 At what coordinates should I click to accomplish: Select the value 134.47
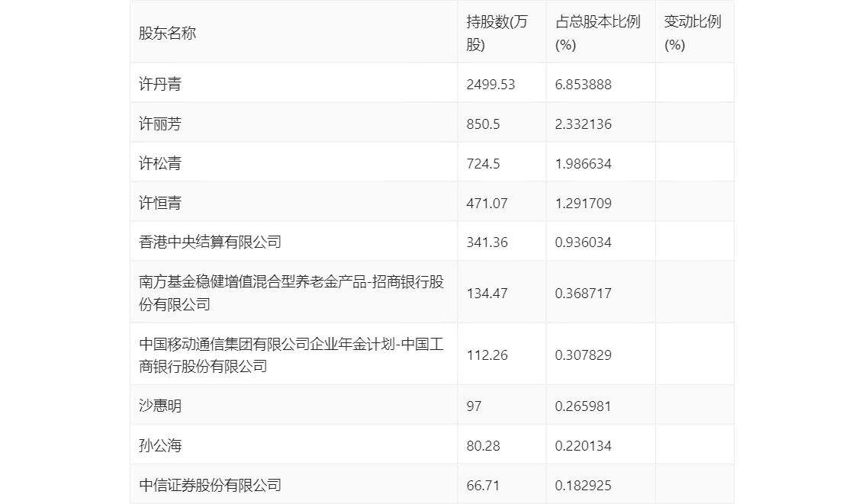tap(487, 294)
